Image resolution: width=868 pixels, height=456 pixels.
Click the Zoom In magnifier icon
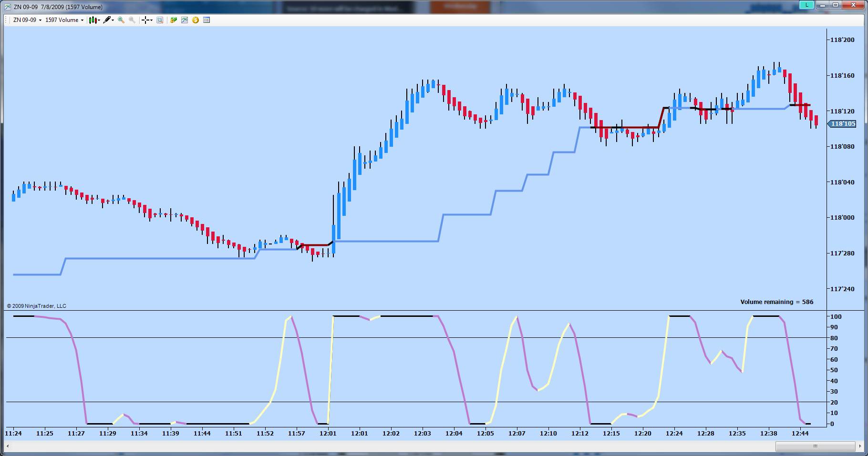(121, 20)
